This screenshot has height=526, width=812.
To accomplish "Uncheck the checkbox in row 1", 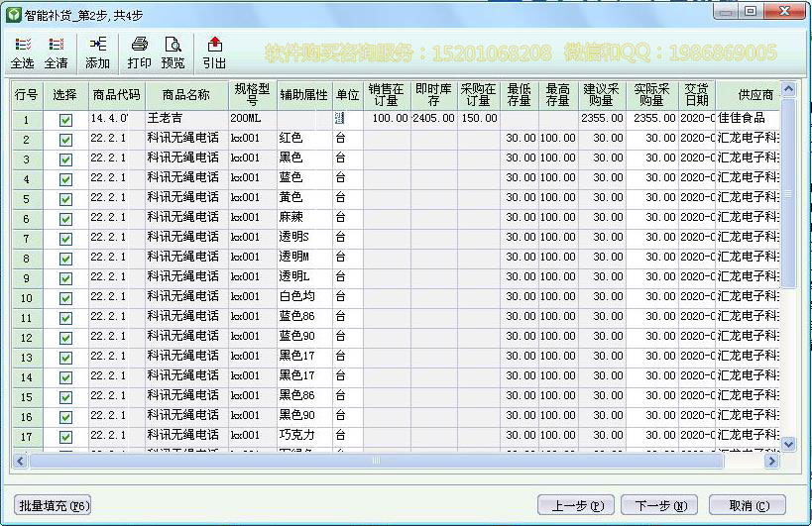I will pyautogui.click(x=65, y=120).
